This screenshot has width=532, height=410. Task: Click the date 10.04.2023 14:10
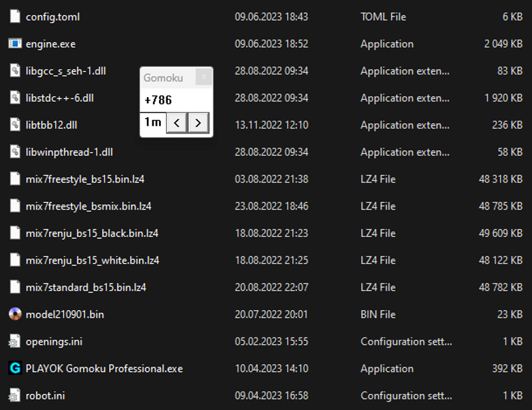pyautogui.click(x=271, y=369)
